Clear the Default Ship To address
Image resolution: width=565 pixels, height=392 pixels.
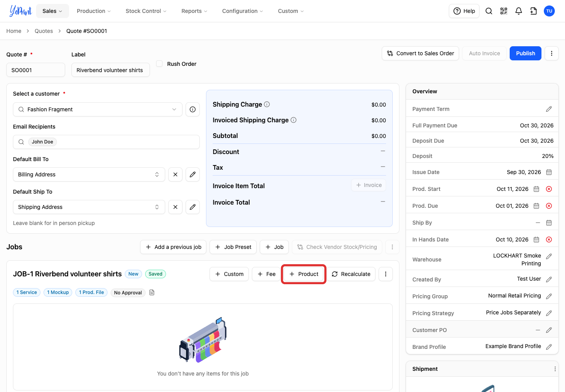pyautogui.click(x=175, y=207)
